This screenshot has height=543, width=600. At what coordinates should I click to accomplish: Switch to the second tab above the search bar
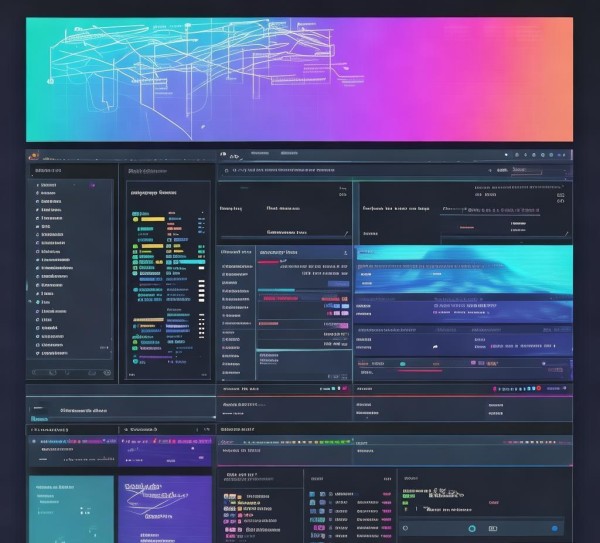click(x=288, y=154)
